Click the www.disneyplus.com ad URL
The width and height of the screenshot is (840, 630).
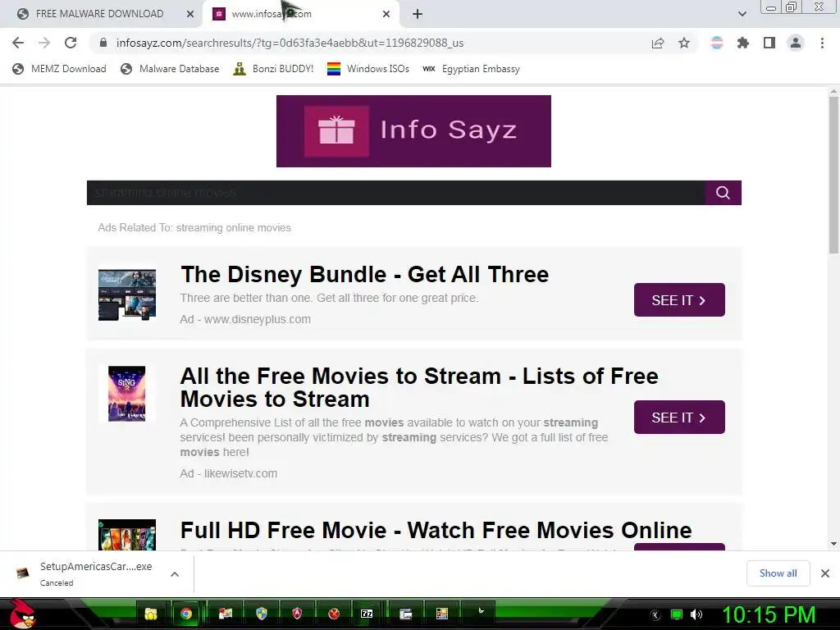(257, 319)
